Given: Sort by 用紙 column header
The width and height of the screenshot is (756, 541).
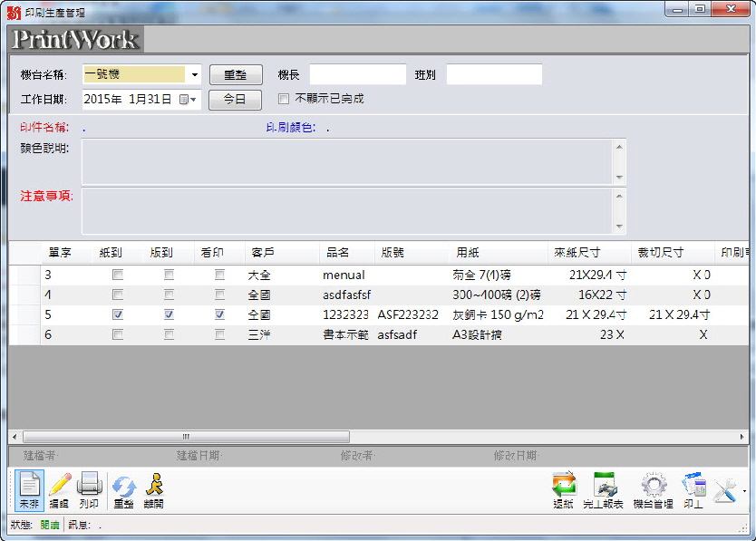Looking at the screenshot, I should tap(498, 252).
